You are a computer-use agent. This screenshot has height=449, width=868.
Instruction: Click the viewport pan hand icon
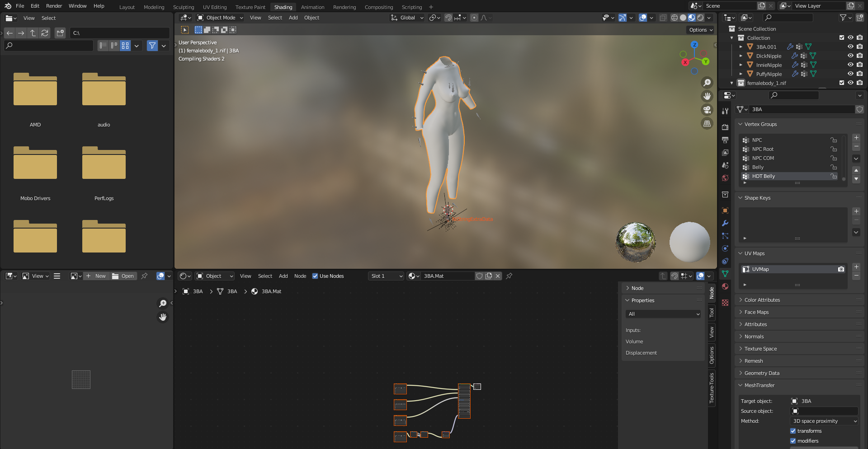click(x=707, y=96)
